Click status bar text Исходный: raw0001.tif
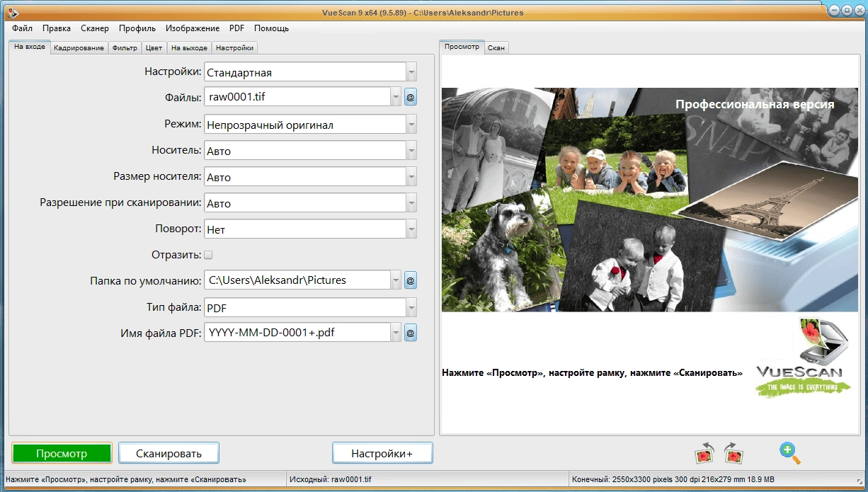 click(x=331, y=479)
